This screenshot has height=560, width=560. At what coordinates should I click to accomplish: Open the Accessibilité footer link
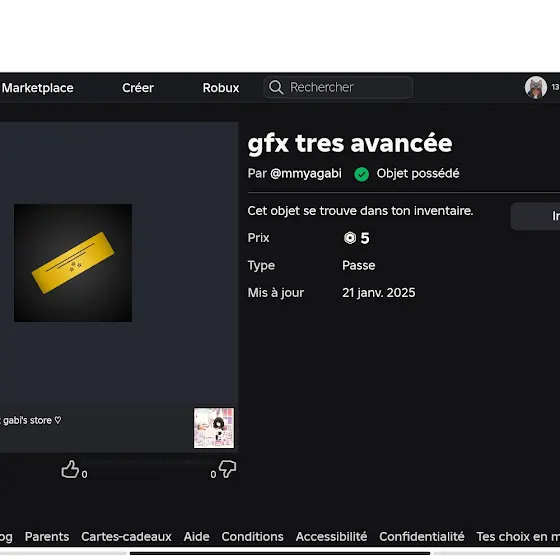coord(331,536)
